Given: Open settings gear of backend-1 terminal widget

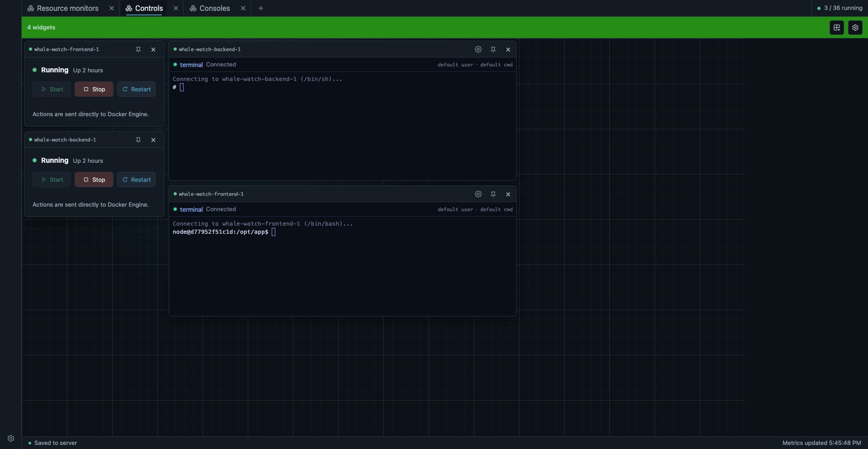Looking at the screenshot, I should (x=478, y=49).
